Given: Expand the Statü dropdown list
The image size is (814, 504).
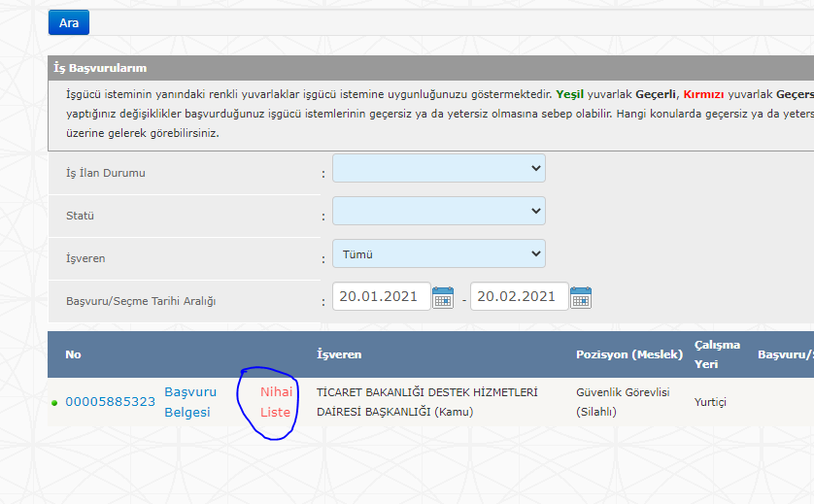Looking at the screenshot, I should (438, 211).
